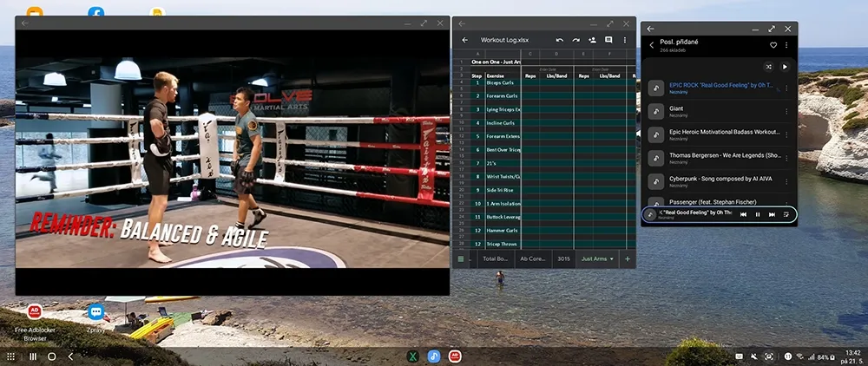Open the play queue icon in mini player
868x366 pixels.
[786, 214]
